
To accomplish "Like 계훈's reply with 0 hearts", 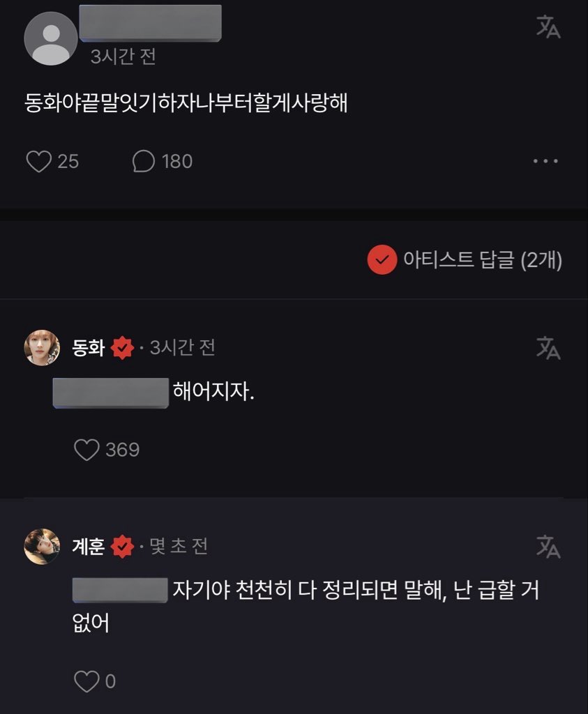I will pyautogui.click(x=87, y=681).
